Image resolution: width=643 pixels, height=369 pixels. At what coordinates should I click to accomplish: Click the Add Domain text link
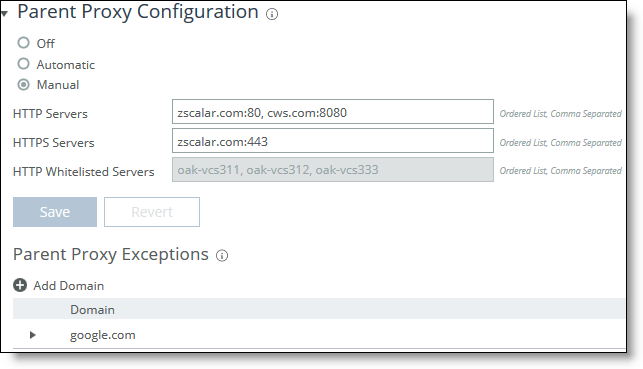tap(68, 286)
